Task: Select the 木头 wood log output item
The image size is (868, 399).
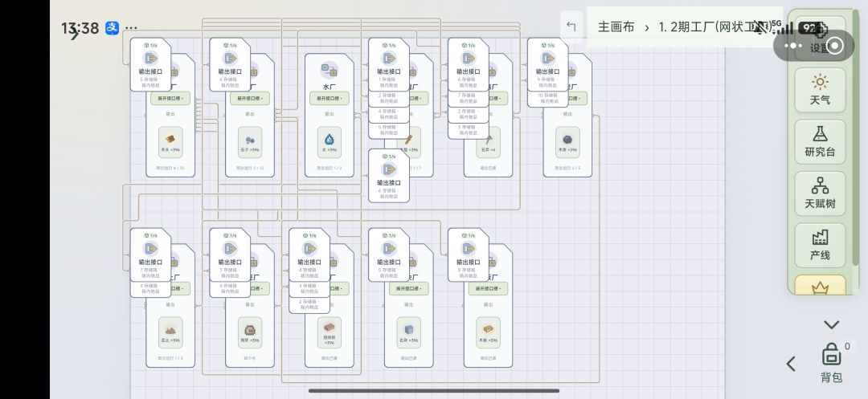Action: tap(170, 142)
